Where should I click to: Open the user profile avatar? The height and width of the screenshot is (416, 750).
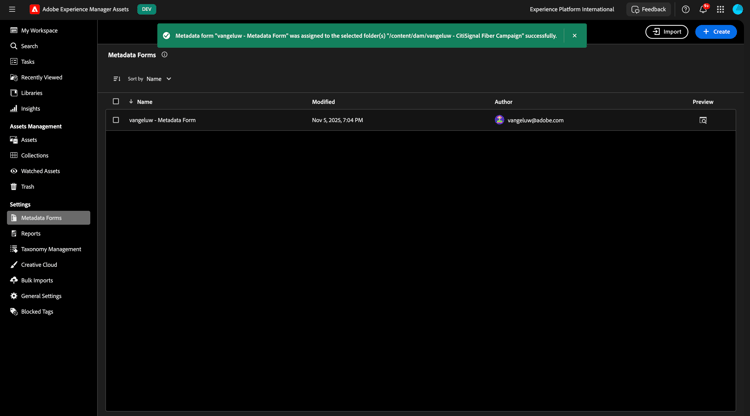[738, 9]
